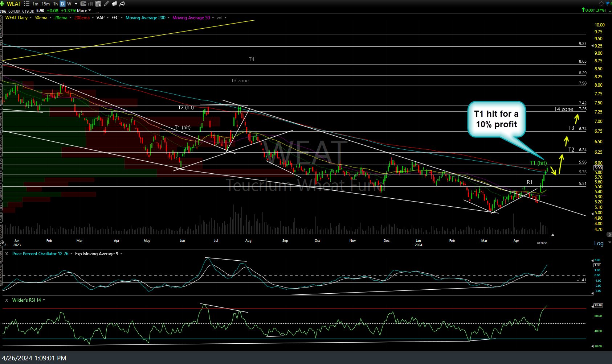Select the 15m timeframe option
The height and width of the screenshot is (364, 612).
[x=45, y=4]
